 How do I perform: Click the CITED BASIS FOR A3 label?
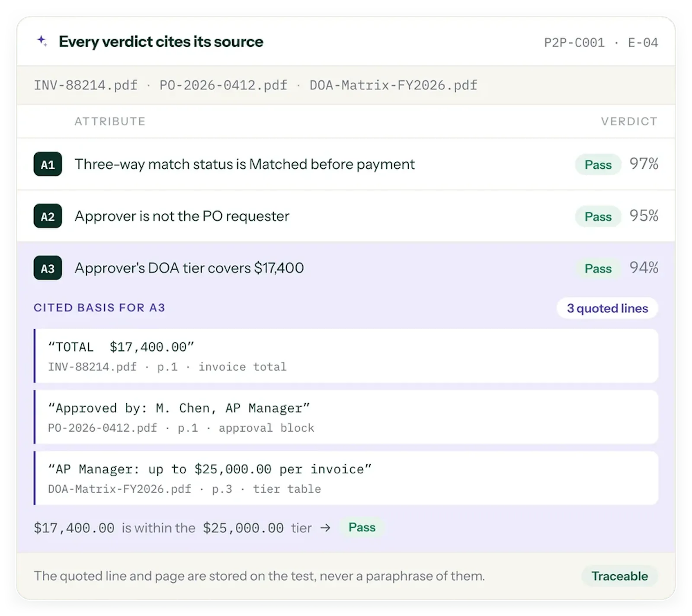coord(99,308)
